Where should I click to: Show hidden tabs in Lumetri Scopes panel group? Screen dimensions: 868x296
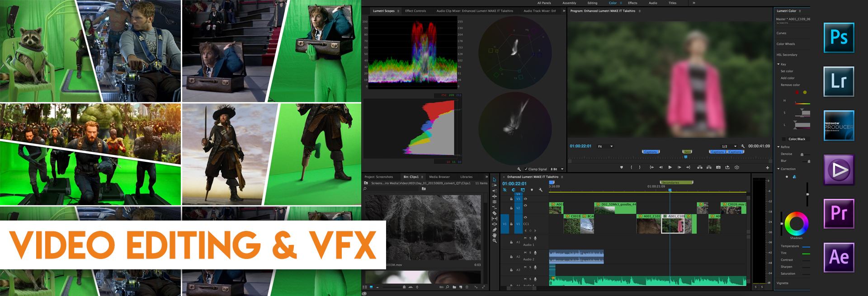click(564, 11)
